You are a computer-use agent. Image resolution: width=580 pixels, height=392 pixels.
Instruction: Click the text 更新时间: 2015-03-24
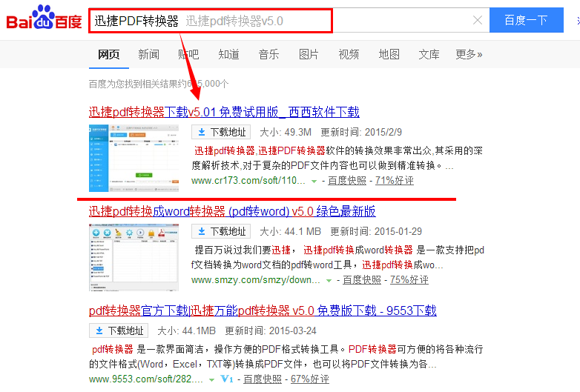pos(271,331)
